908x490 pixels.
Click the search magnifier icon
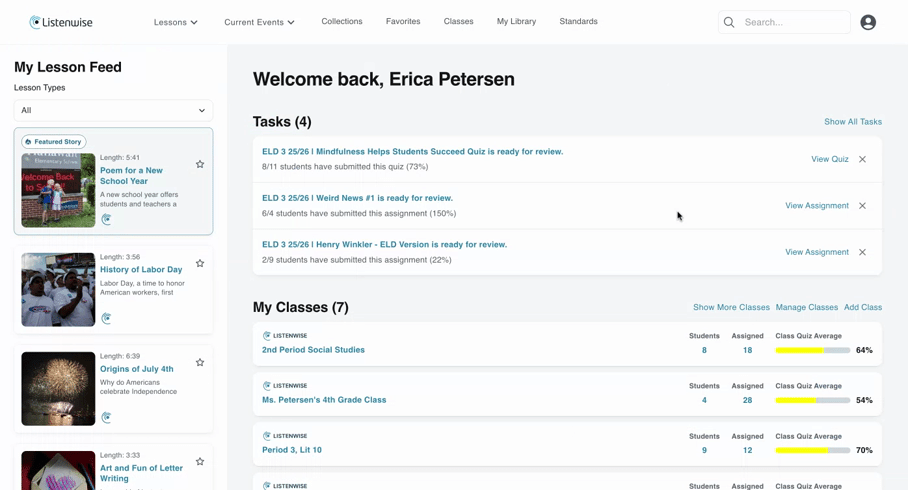pyautogui.click(x=729, y=23)
